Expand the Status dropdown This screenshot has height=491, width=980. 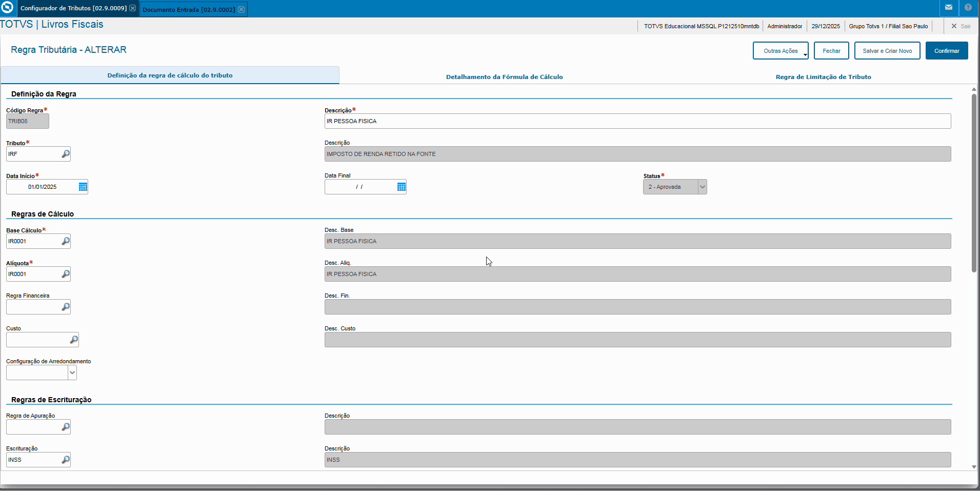703,187
